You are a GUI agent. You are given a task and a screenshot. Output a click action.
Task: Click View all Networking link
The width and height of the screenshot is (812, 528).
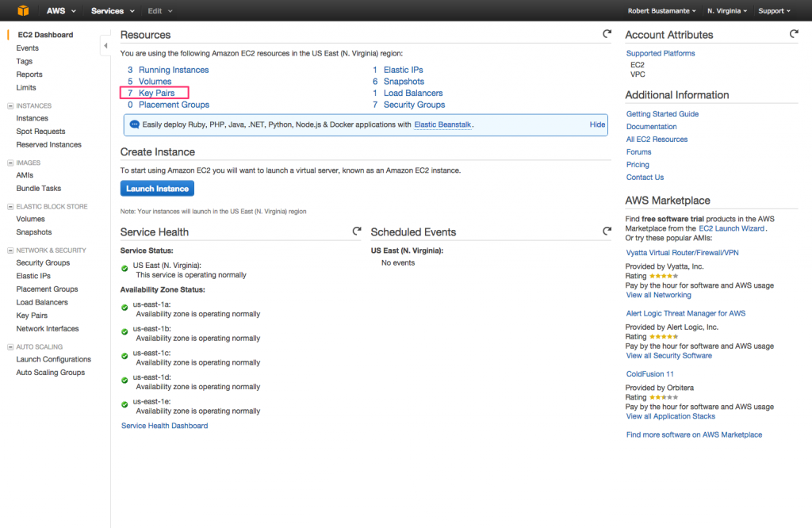click(658, 295)
